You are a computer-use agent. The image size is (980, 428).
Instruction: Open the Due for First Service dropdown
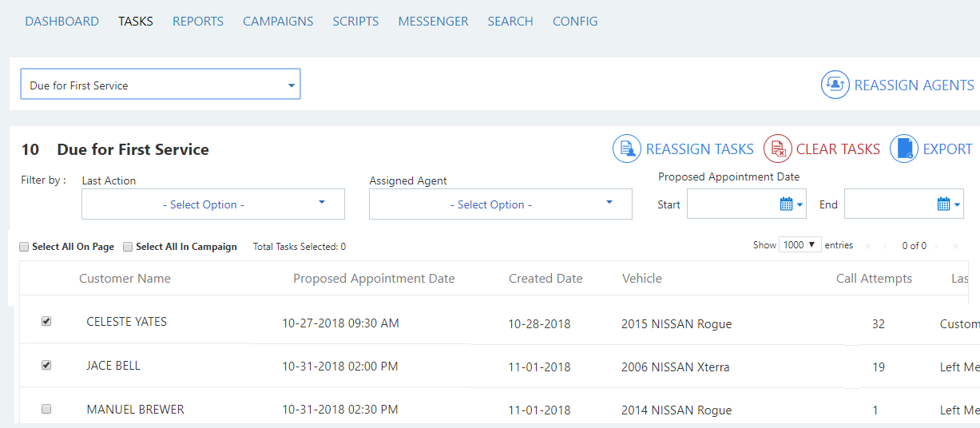(x=161, y=84)
